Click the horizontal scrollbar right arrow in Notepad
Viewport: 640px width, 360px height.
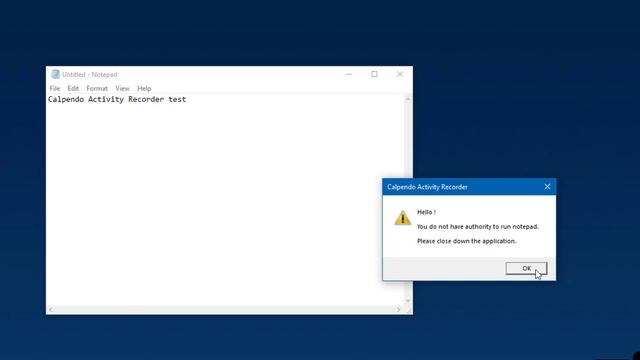[x=399, y=309]
